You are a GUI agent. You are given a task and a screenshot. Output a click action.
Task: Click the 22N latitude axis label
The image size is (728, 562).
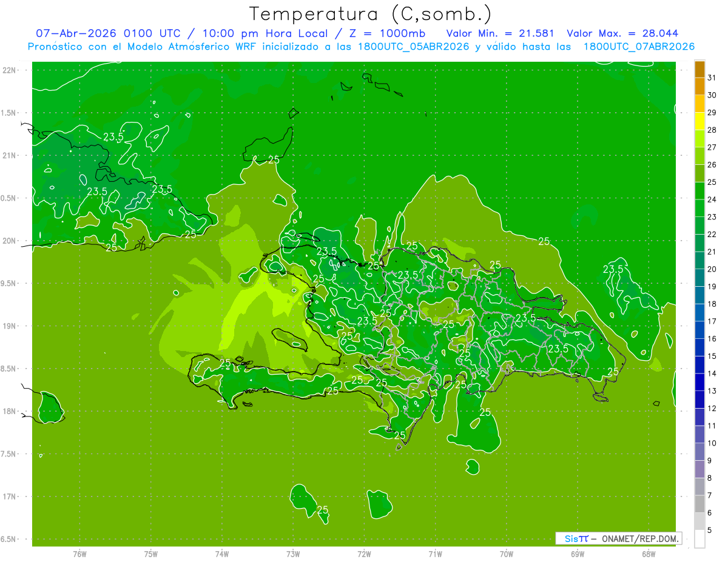coord(10,70)
